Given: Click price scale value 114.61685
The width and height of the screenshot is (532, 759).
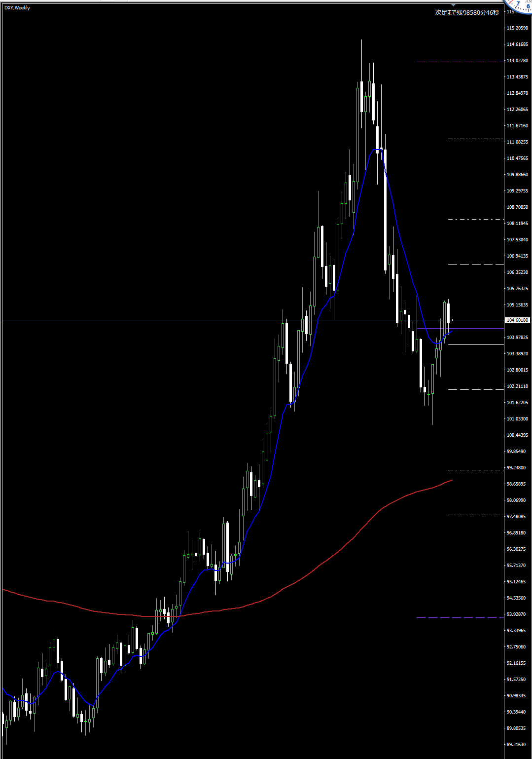Looking at the screenshot, I should tap(517, 44).
